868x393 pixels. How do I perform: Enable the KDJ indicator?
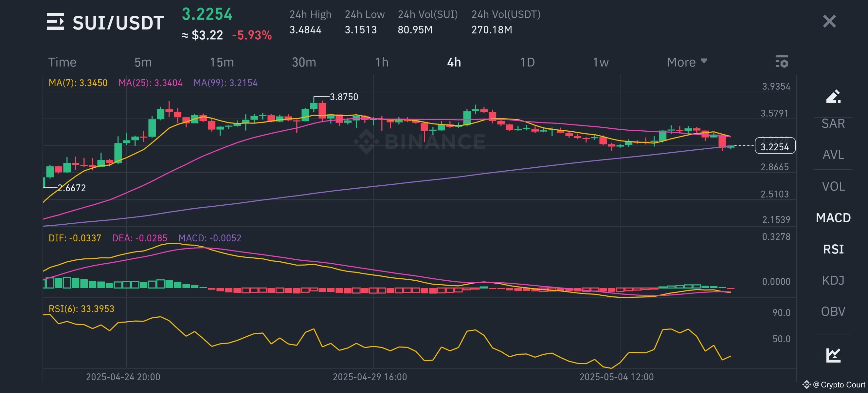833,280
